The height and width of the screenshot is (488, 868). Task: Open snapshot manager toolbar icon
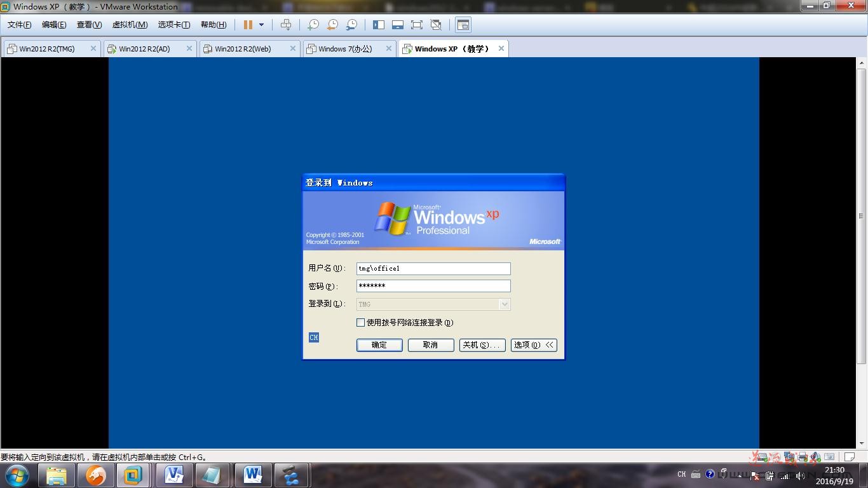pos(351,25)
